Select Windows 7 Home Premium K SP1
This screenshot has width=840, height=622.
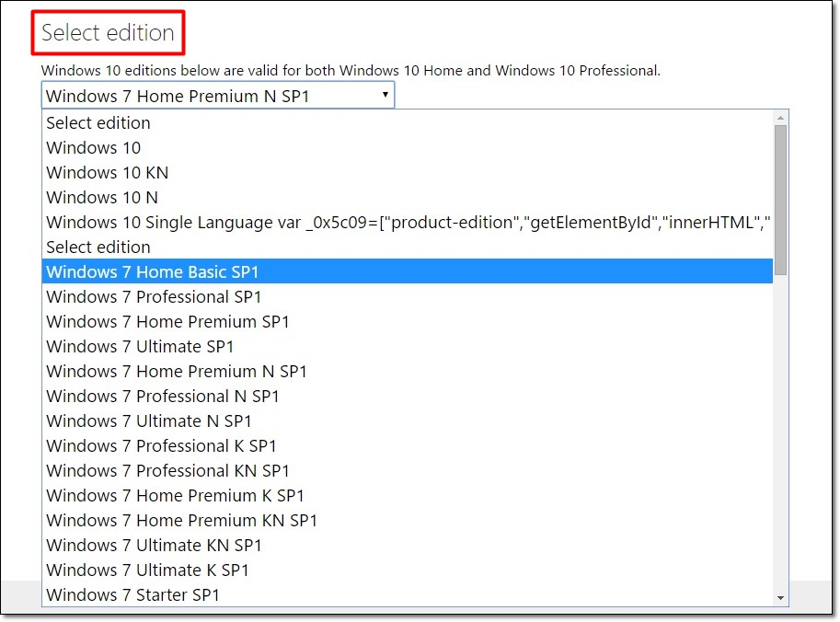click(408, 496)
